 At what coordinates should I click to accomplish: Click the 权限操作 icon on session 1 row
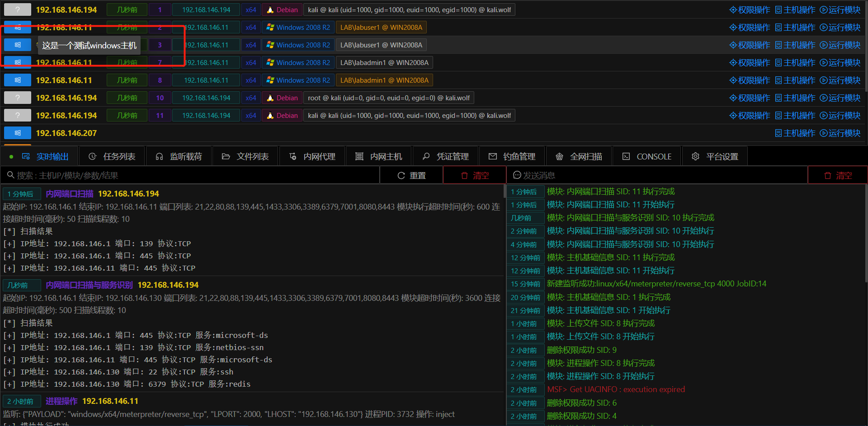[733, 9]
